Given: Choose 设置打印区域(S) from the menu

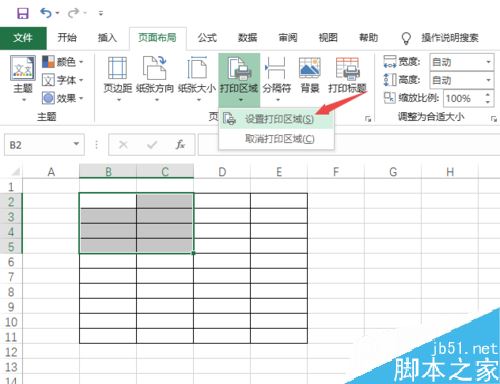Looking at the screenshot, I should tap(277, 119).
